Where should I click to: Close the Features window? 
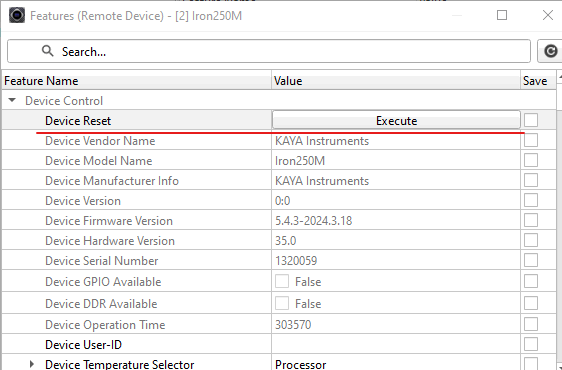(548, 15)
